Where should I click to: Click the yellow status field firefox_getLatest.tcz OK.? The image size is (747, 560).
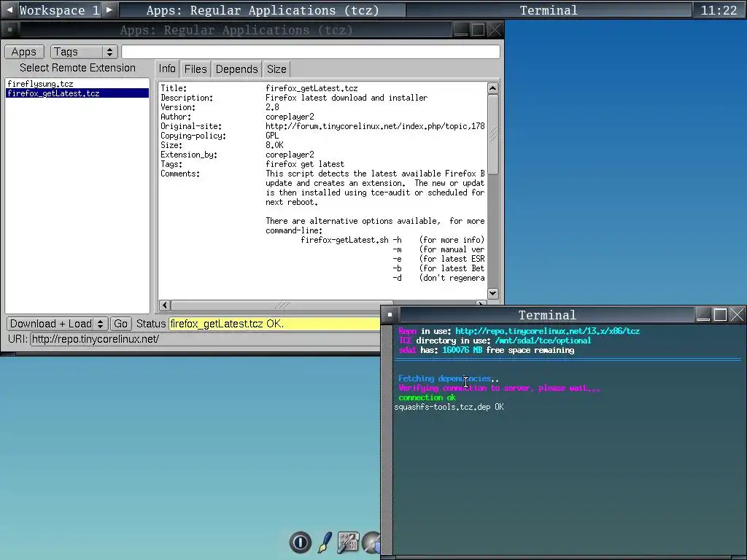point(275,324)
